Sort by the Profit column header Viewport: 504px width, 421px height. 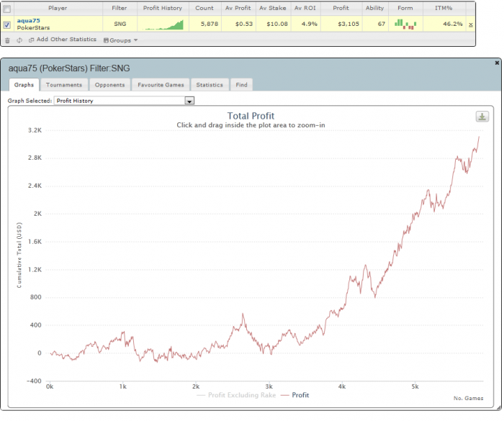pyautogui.click(x=341, y=8)
